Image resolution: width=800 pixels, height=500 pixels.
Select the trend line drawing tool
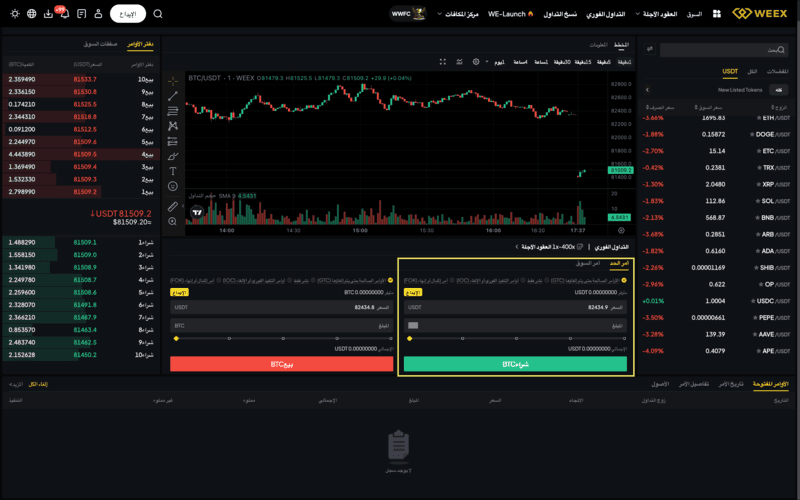point(173,96)
